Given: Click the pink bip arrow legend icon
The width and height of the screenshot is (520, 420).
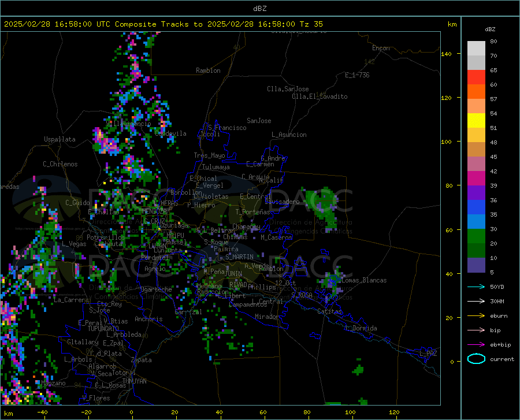Looking at the screenshot, I should pos(476,330).
